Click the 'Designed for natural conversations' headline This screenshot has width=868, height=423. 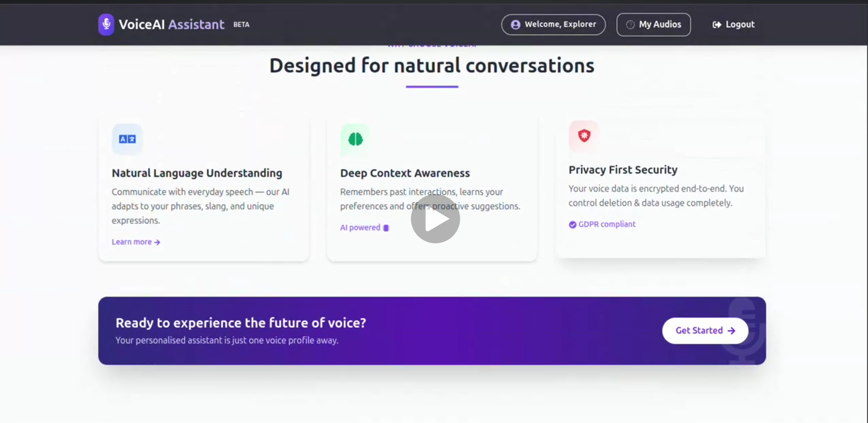[x=432, y=65]
